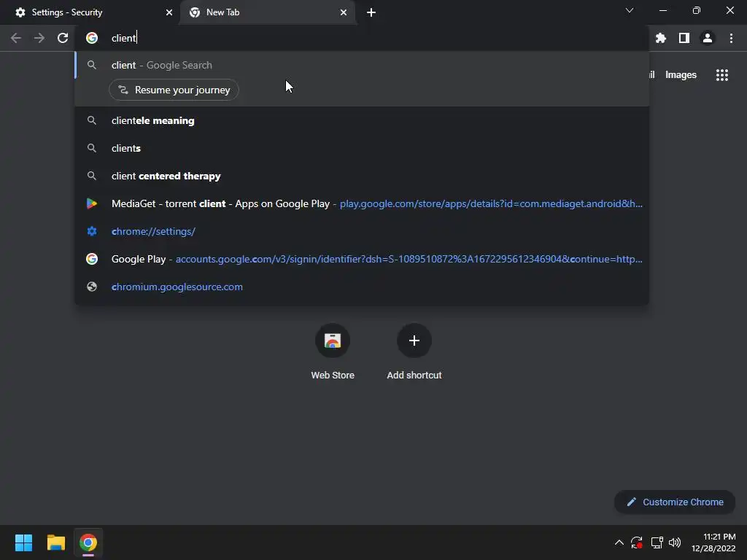Toggle the side panel icon

coord(684,38)
